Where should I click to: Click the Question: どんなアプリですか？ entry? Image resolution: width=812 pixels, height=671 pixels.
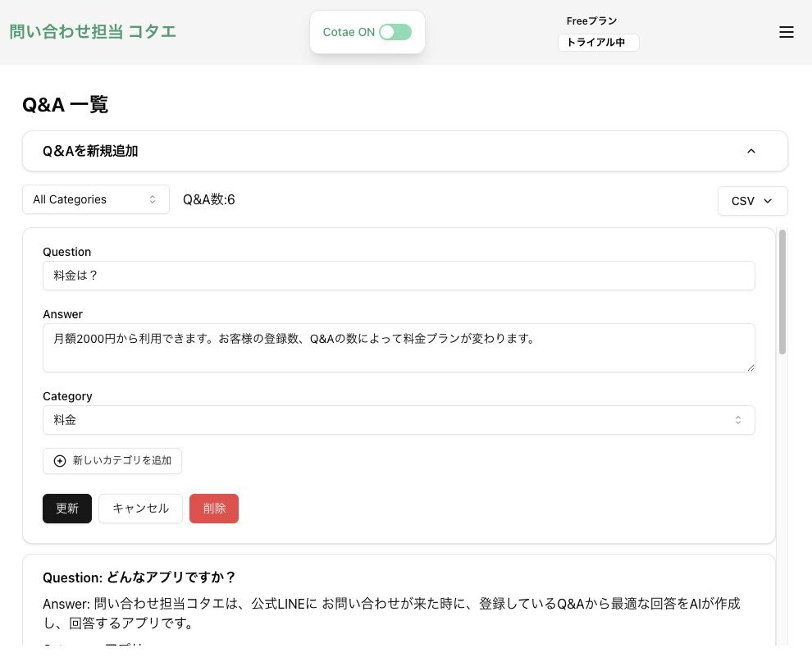pos(139,577)
